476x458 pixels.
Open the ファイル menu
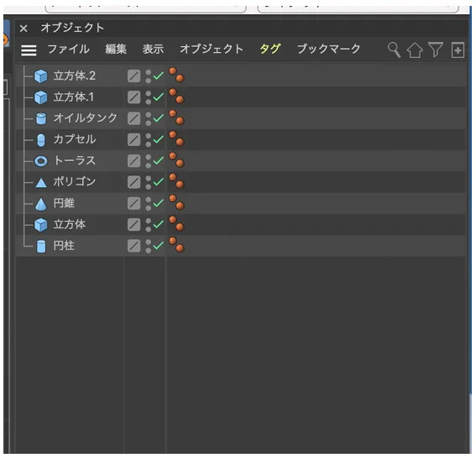[x=69, y=49]
